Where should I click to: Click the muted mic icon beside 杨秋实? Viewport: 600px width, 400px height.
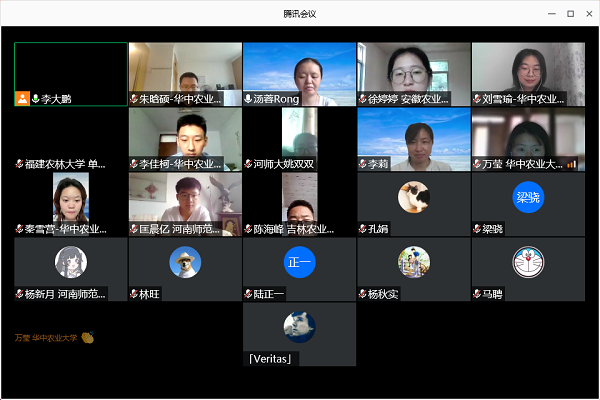click(363, 295)
